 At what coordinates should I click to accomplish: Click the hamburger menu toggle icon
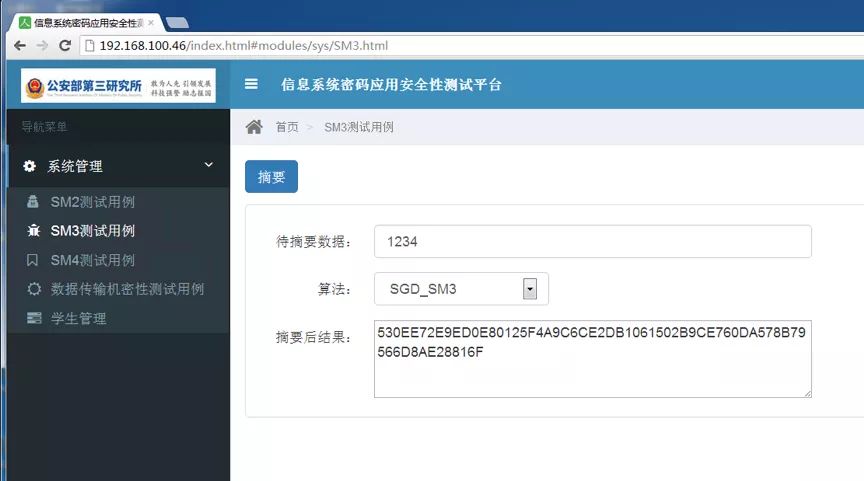(251, 85)
